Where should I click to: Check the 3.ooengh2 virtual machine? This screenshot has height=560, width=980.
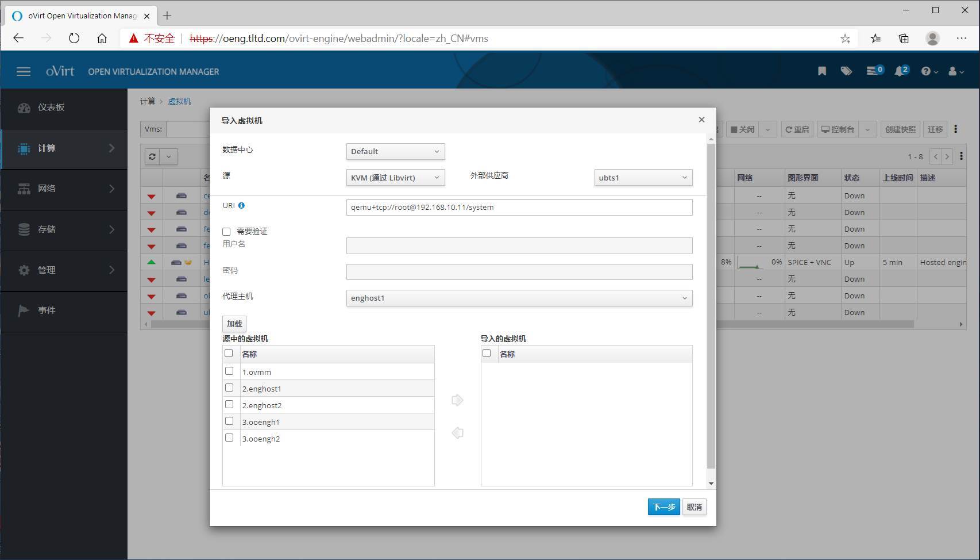coord(229,438)
